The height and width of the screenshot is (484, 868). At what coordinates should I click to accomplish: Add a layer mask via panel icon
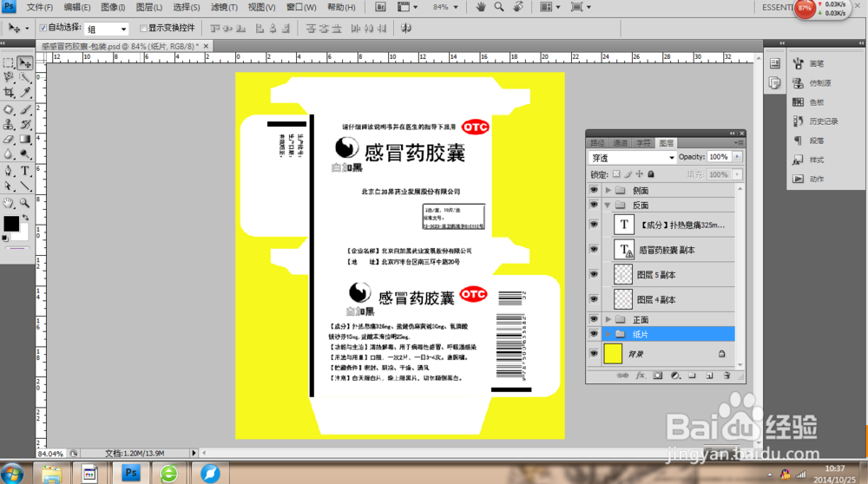tap(657, 376)
